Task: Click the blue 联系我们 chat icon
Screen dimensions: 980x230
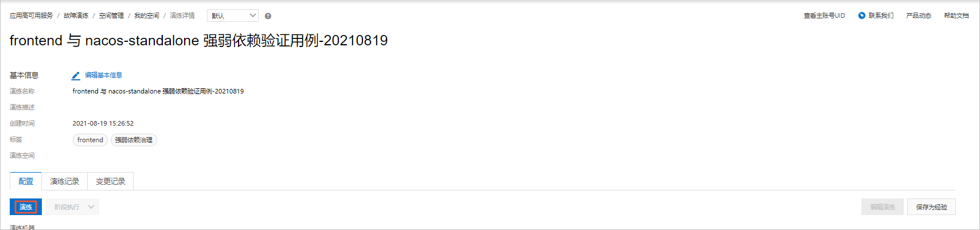Action: (x=861, y=15)
